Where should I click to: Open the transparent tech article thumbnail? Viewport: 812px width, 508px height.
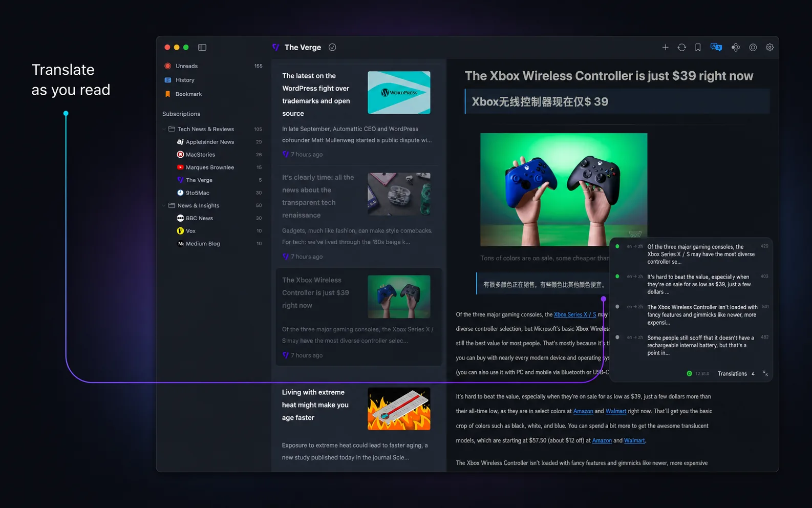[x=399, y=194]
